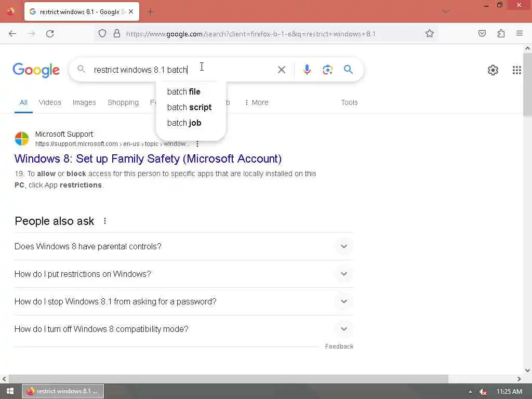532x399 pixels.
Task: Click the vertical scrollbar up arrow
Action: coord(528,48)
